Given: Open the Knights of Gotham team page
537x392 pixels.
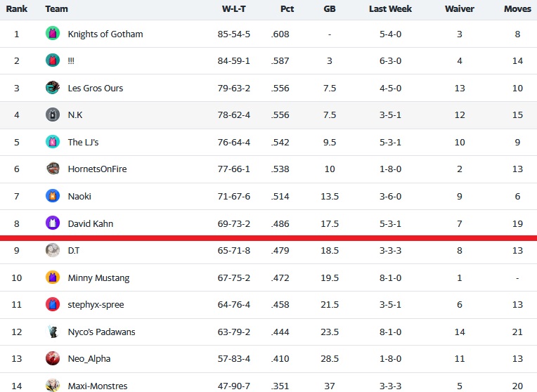Looking at the screenshot, I should point(105,34).
